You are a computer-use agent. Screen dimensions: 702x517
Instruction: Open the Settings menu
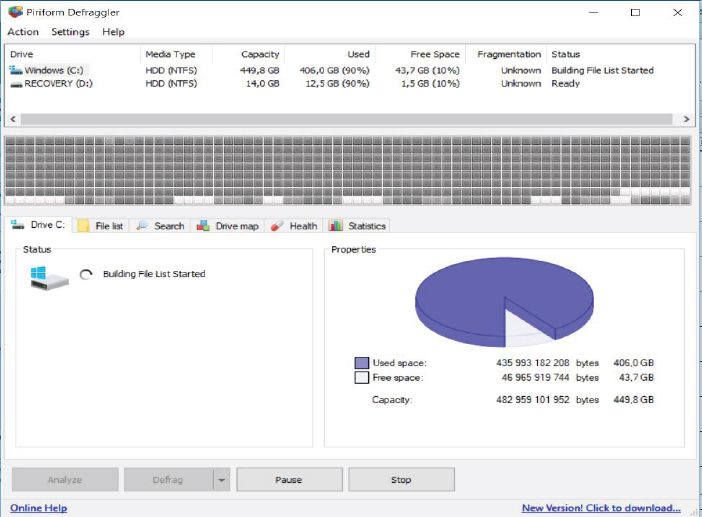click(x=70, y=32)
